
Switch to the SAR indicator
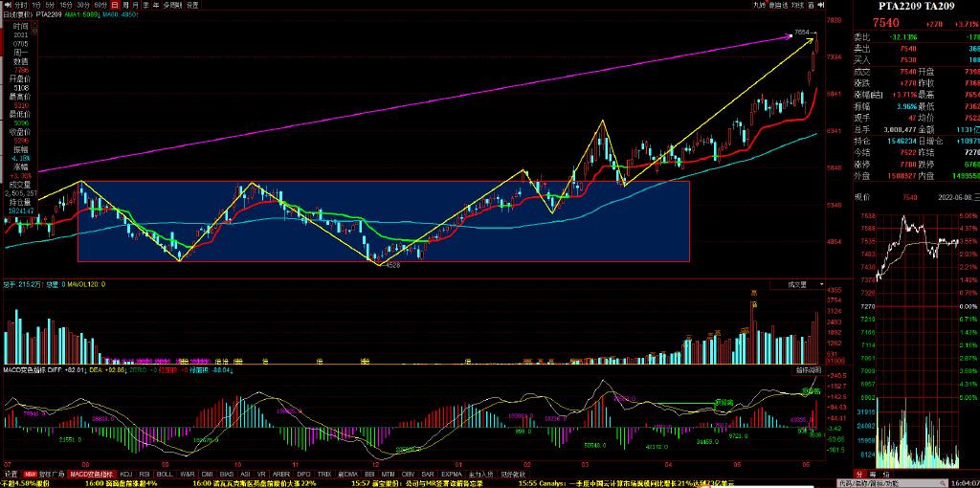[x=428, y=475]
